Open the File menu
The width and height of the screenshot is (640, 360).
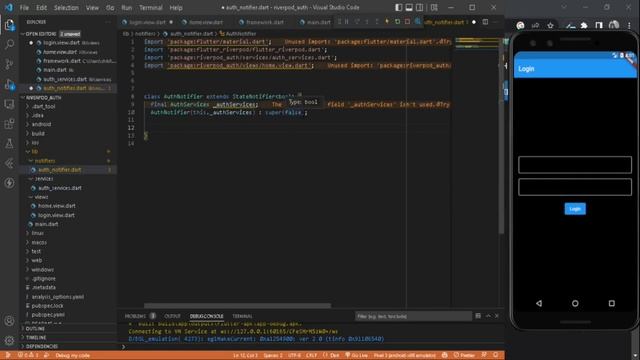pos(24,7)
